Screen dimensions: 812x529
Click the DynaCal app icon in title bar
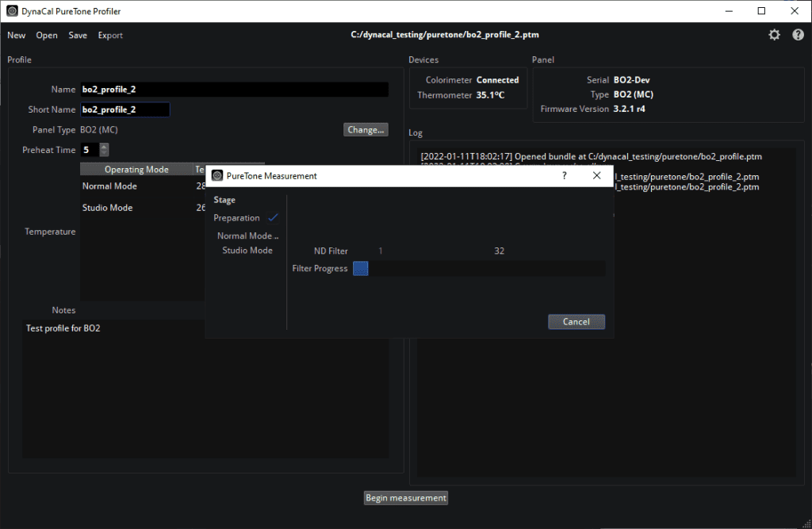[12, 11]
